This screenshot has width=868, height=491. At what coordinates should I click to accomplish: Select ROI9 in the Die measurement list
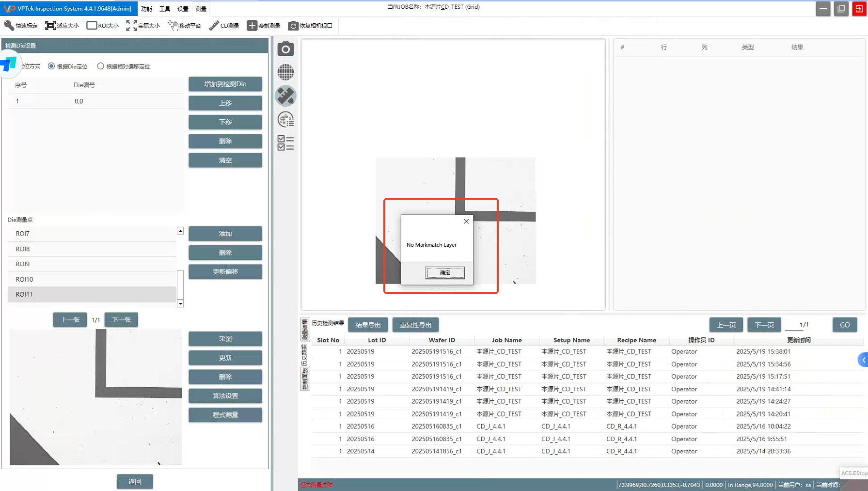pos(23,264)
